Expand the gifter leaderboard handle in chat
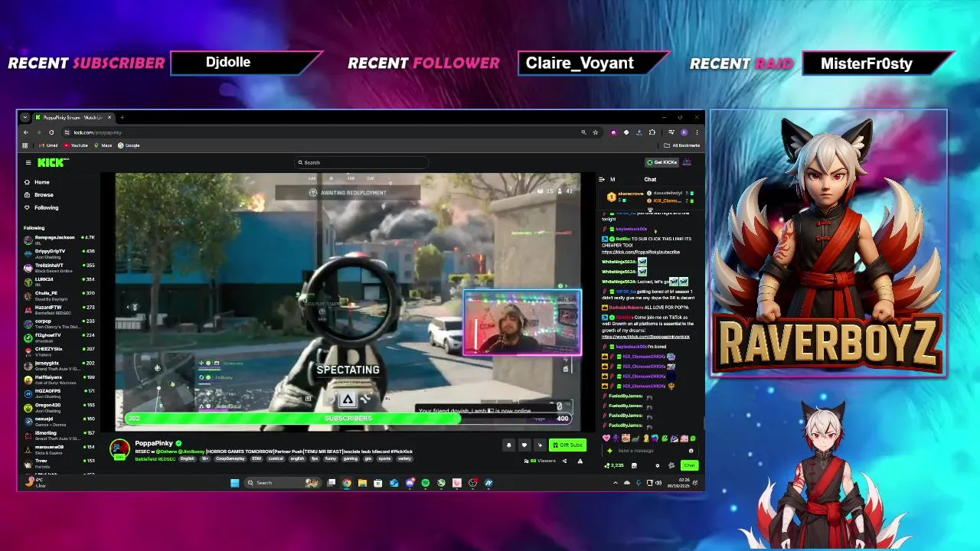This screenshot has height=551, width=980. (650, 210)
